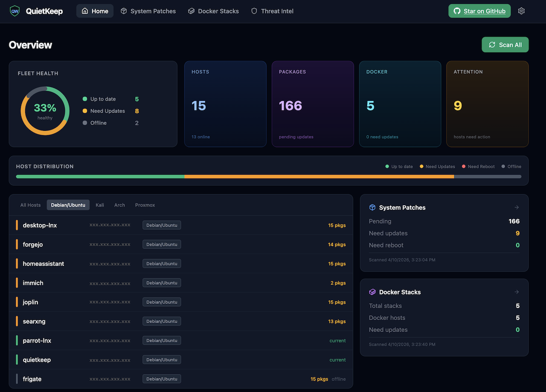Select the All Hosts filter
The height and width of the screenshot is (392, 546).
(x=30, y=205)
